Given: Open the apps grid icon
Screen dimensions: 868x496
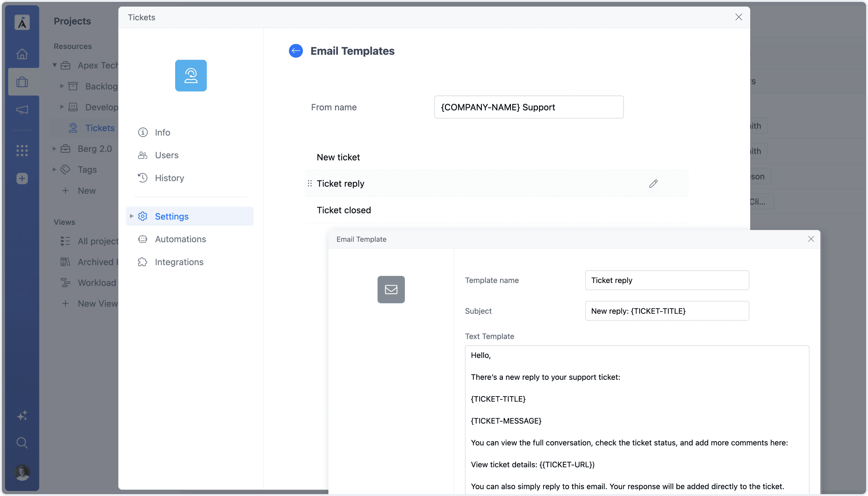Looking at the screenshot, I should click(x=22, y=150).
